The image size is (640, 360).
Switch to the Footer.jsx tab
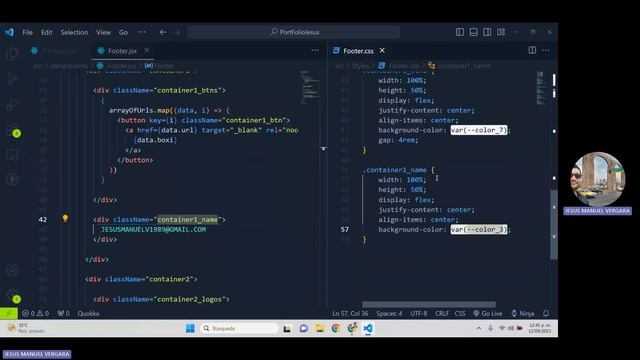[x=122, y=51]
